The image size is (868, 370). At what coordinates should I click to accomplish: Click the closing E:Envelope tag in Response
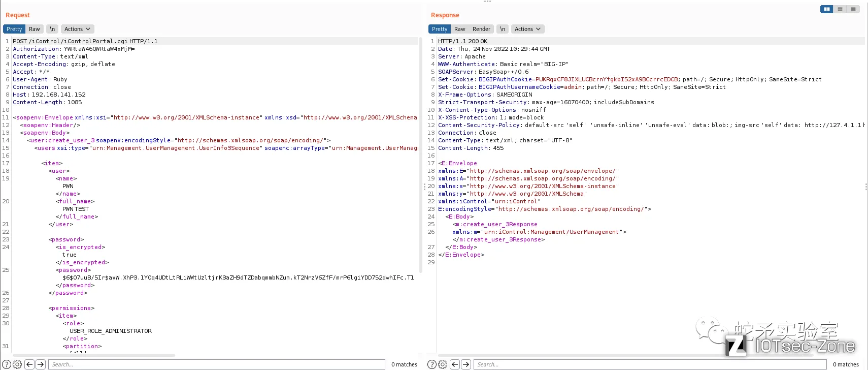click(461, 255)
